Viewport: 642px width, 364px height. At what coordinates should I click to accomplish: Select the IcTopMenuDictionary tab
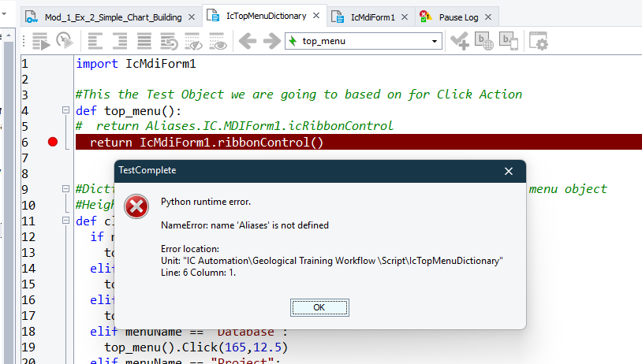266,16
